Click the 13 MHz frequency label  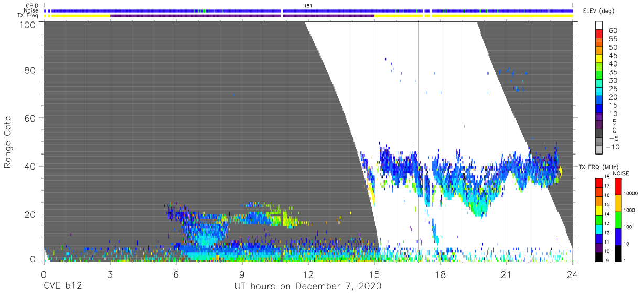(x=607, y=224)
